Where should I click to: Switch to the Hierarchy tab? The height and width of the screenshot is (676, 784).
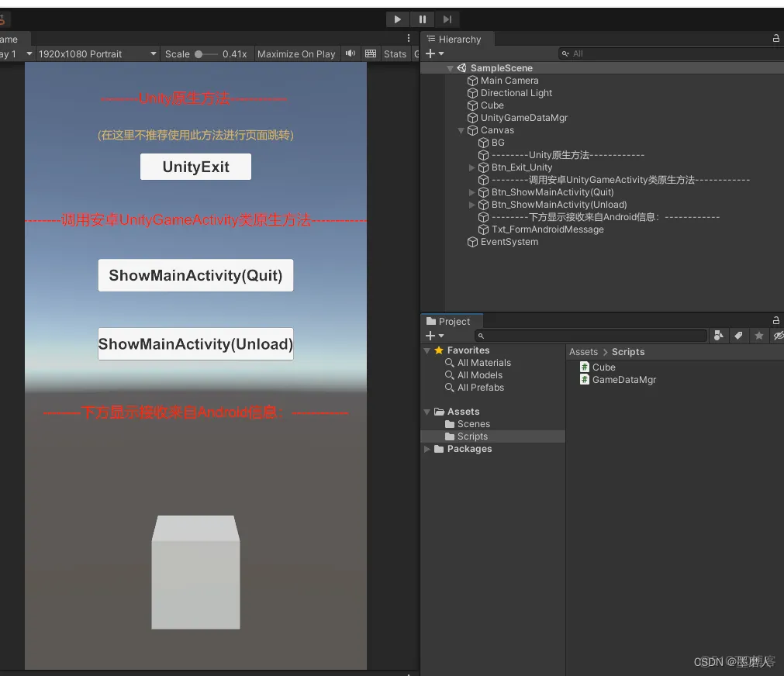point(454,39)
